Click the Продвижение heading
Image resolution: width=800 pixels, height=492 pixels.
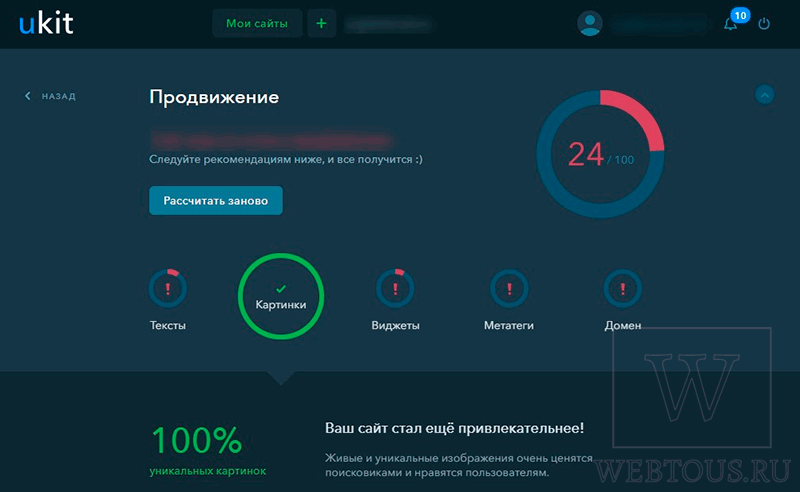[214, 97]
